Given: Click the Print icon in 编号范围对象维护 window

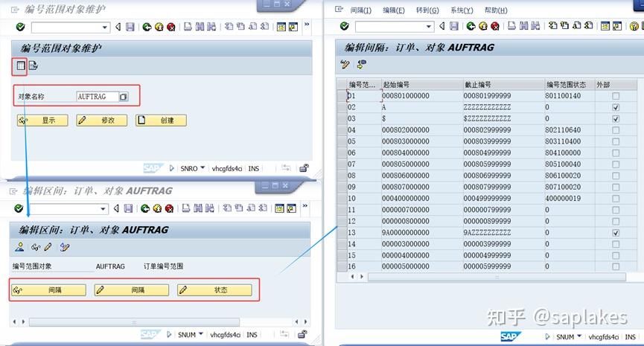Looking at the screenshot, I should coord(188,27).
